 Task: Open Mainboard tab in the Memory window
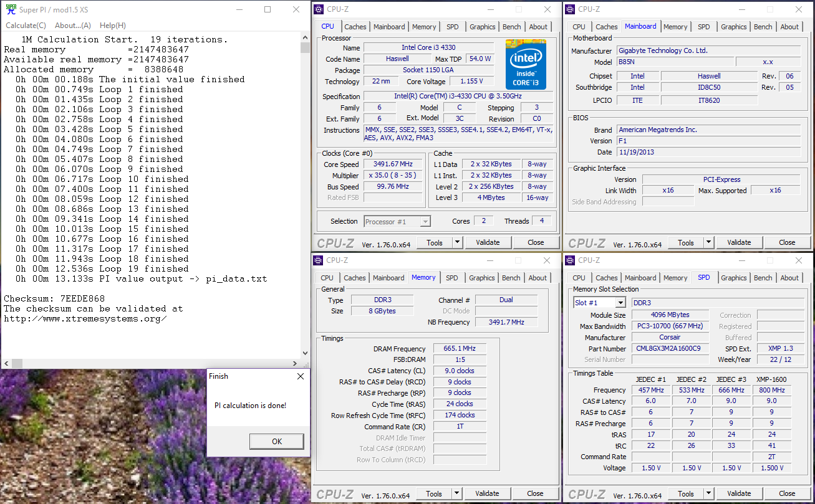(388, 278)
